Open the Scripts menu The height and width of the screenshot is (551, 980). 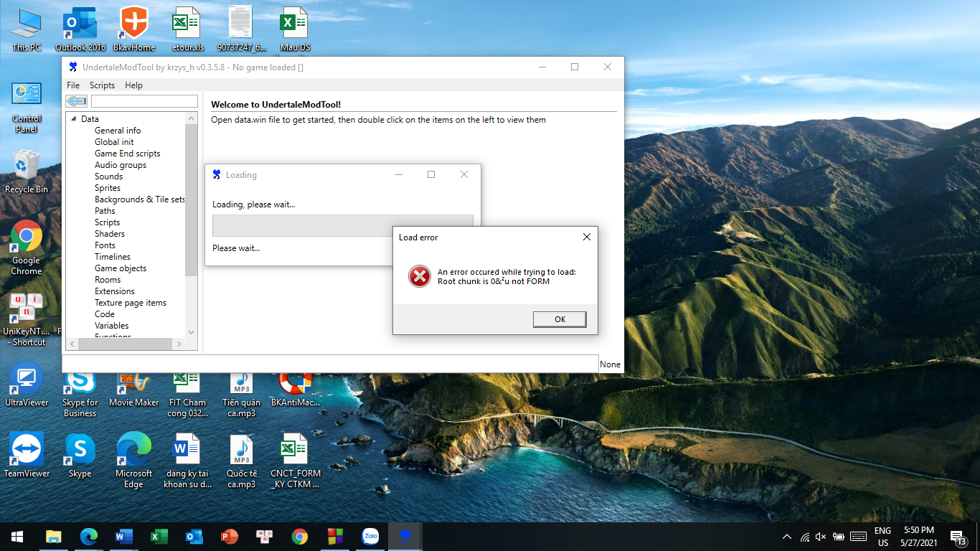coord(102,85)
